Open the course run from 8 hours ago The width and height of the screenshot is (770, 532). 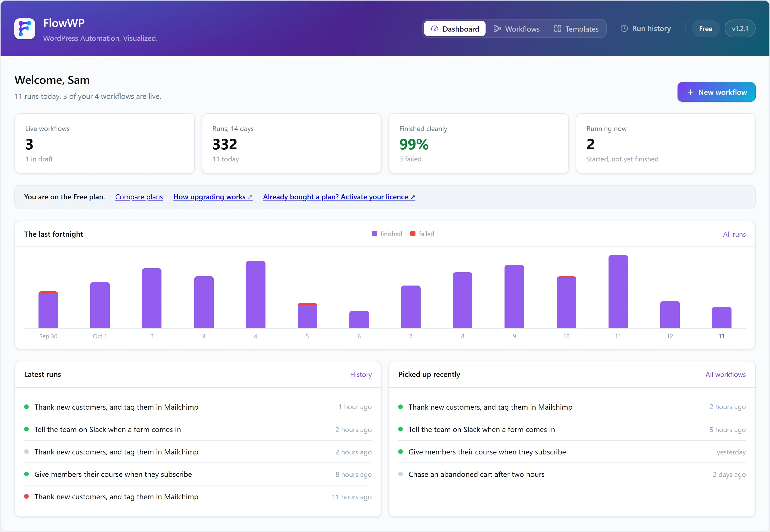pos(198,474)
